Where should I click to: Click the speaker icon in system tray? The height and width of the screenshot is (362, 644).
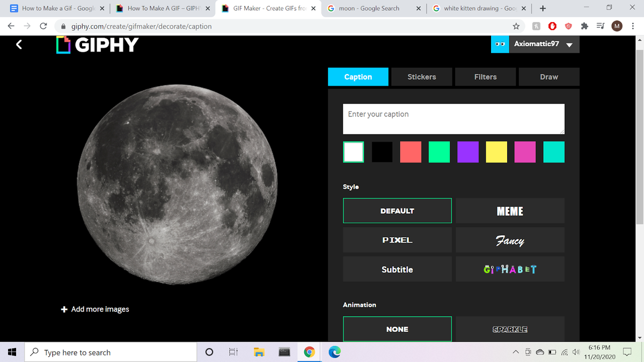tap(576, 352)
